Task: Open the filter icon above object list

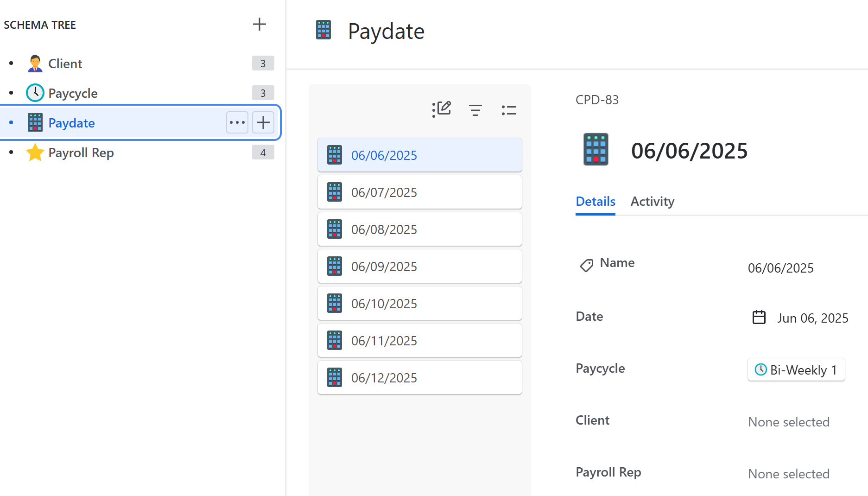Action: (475, 110)
